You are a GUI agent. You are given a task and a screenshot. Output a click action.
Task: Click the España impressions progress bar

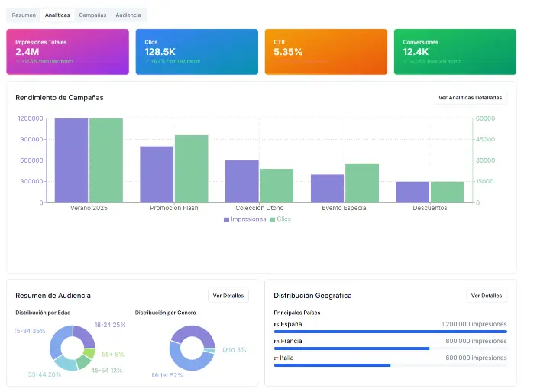(x=390, y=332)
